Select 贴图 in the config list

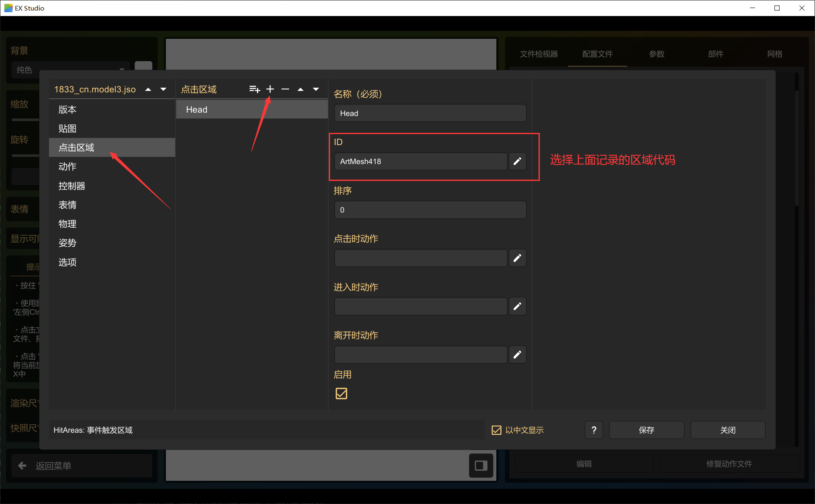click(112, 129)
